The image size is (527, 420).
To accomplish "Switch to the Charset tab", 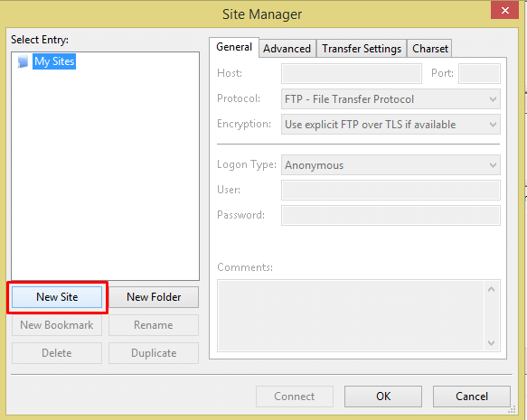I will pos(430,49).
